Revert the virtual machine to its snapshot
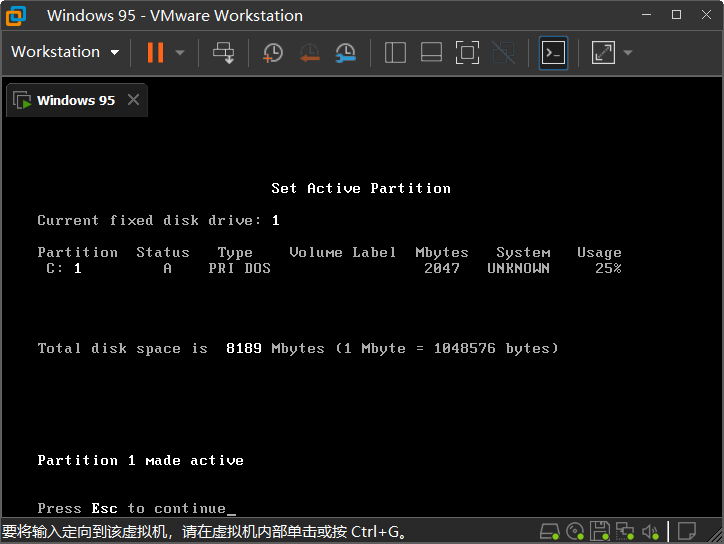This screenshot has height=544, width=724. tap(309, 53)
